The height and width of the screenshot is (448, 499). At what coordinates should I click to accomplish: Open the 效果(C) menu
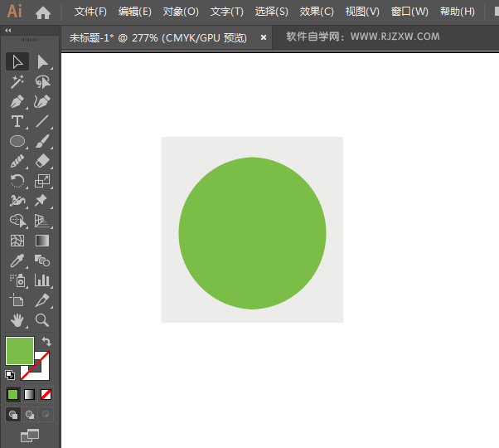(x=317, y=12)
